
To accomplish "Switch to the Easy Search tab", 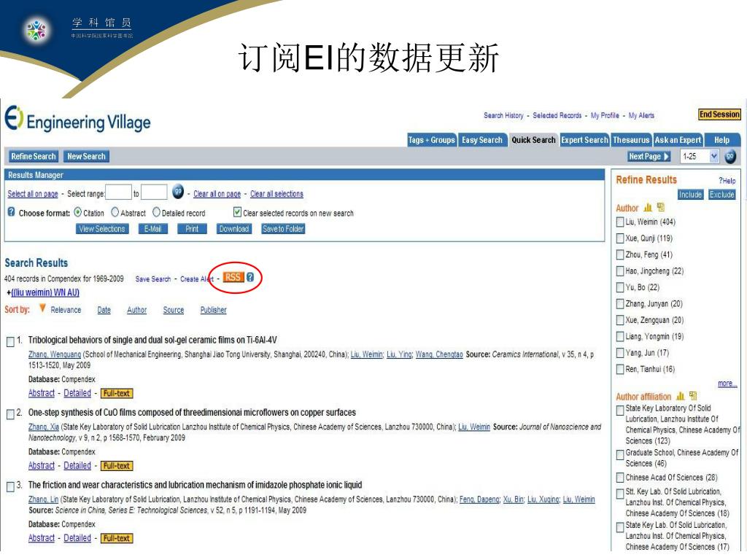I will 482,140.
